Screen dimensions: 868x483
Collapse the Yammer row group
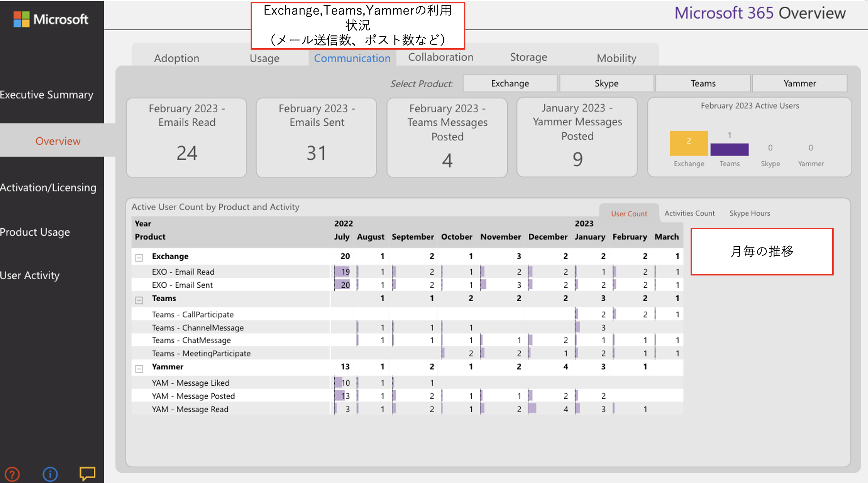(x=139, y=368)
